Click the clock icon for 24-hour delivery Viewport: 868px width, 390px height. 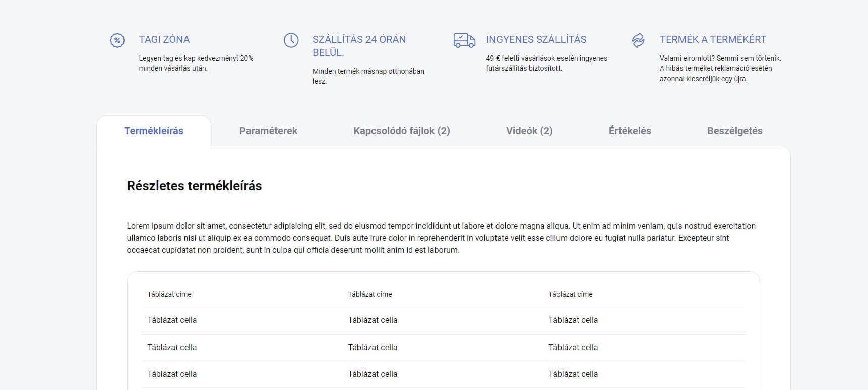click(291, 40)
